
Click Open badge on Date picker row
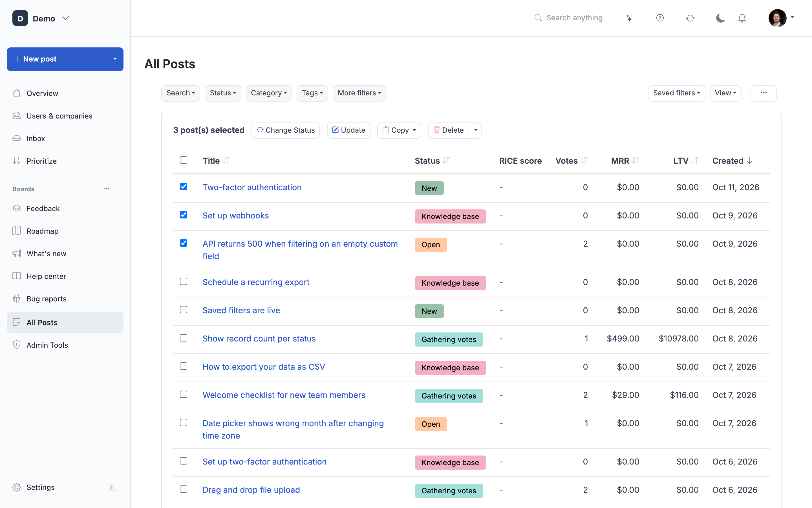(431, 424)
